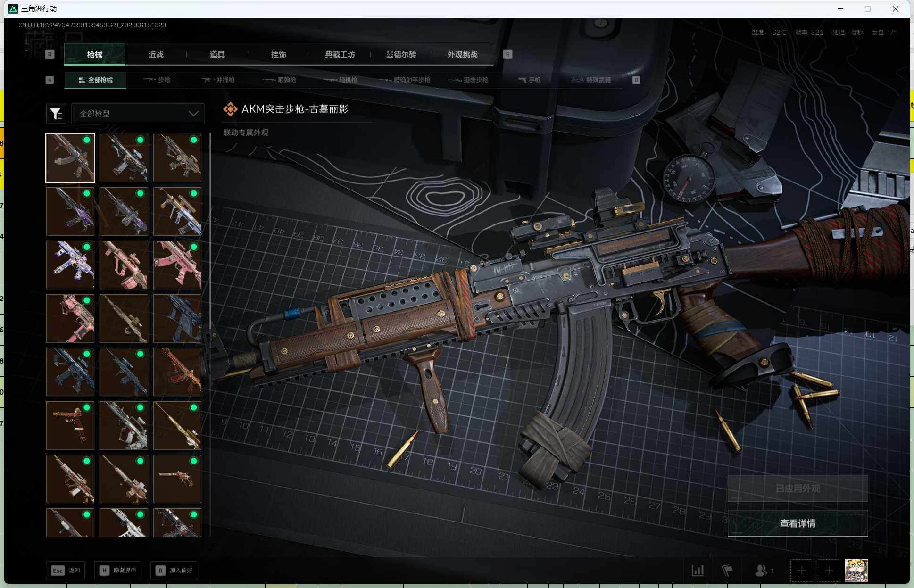
Task: Click the E next-tab key hint
Action: pyautogui.click(x=507, y=54)
